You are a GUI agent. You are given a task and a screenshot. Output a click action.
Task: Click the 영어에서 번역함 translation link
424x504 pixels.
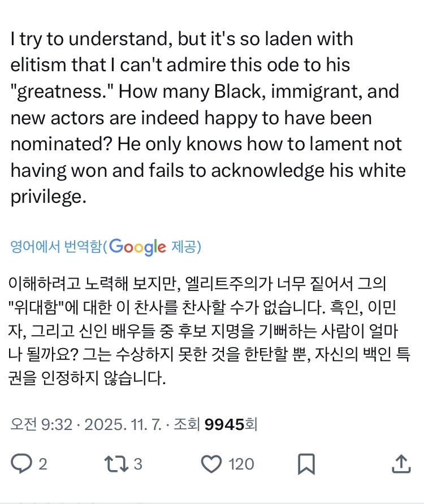[x=56, y=247]
